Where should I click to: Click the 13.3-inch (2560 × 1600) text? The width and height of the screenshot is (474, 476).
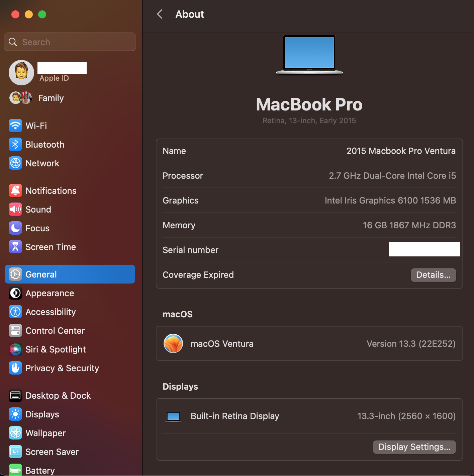coord(406,416)
